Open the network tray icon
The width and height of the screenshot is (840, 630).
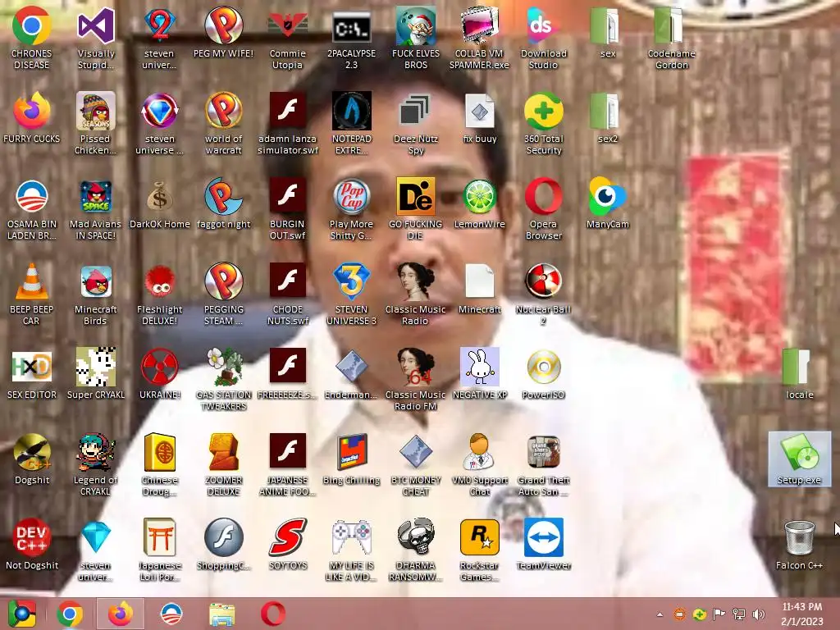(739, 614)
